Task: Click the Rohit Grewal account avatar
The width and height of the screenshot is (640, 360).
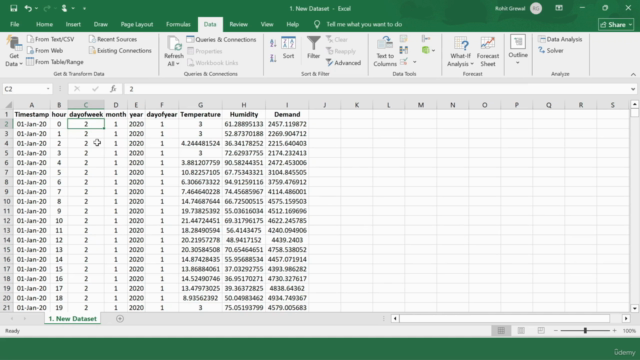Action: tap(536, 9)
